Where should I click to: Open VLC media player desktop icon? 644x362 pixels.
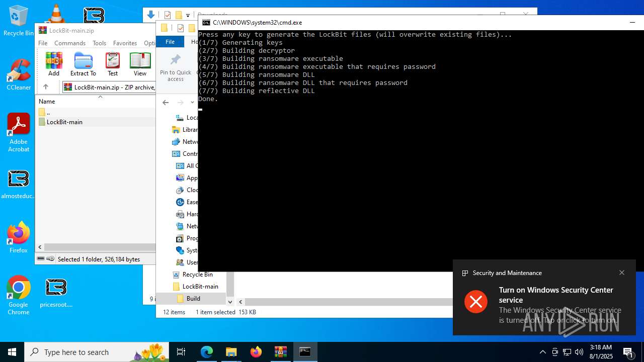pos(56,14)
